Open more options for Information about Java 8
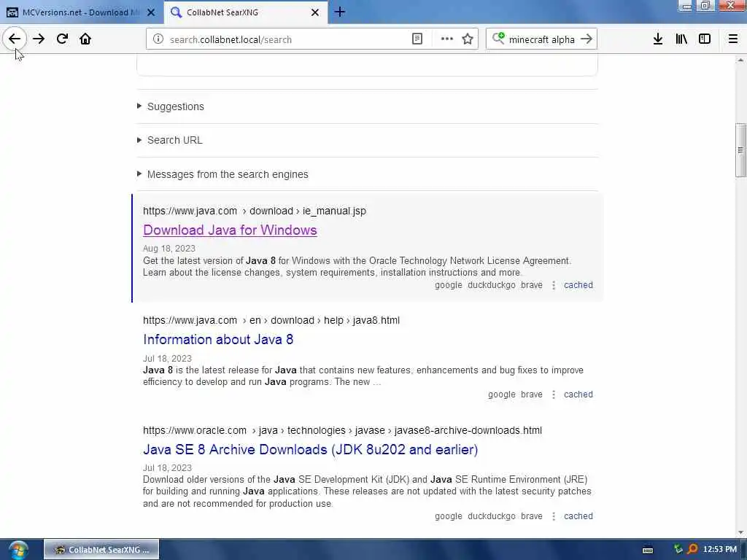747x560 pixels. 553,394
